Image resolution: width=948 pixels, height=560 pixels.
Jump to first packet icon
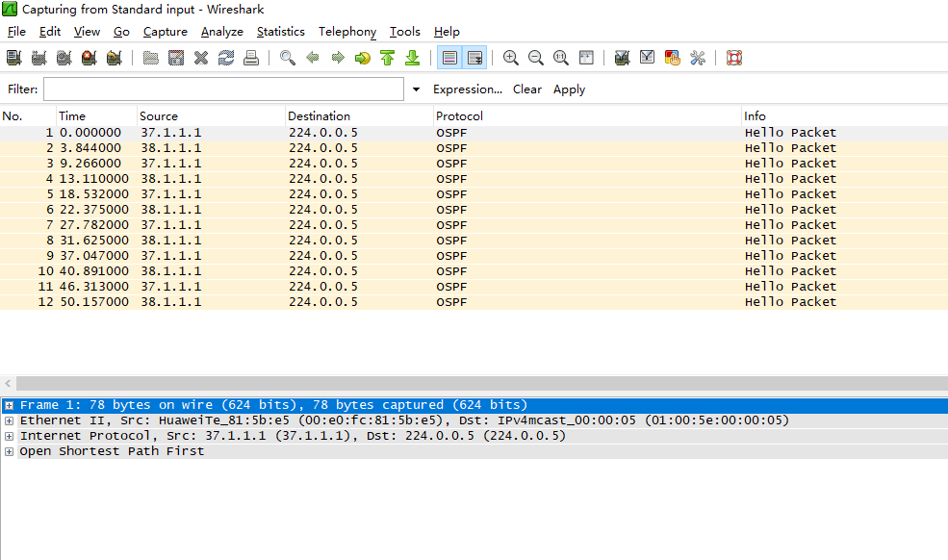pyautogui.click(x=388, y=58)
